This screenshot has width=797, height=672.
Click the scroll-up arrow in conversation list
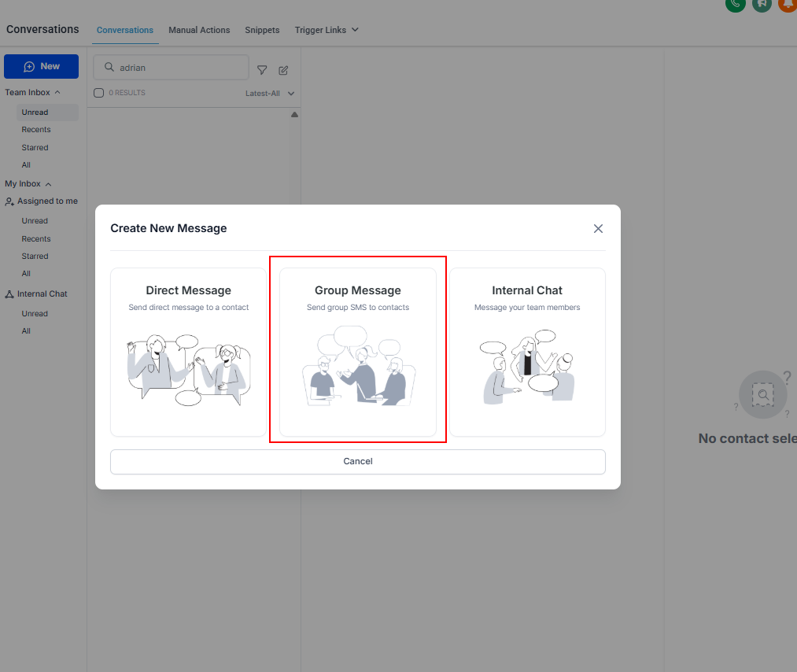tap(294, 115)
